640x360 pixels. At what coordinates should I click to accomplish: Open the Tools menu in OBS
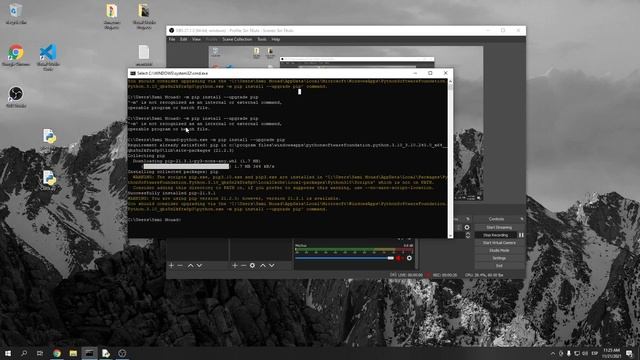click(262, 39)
